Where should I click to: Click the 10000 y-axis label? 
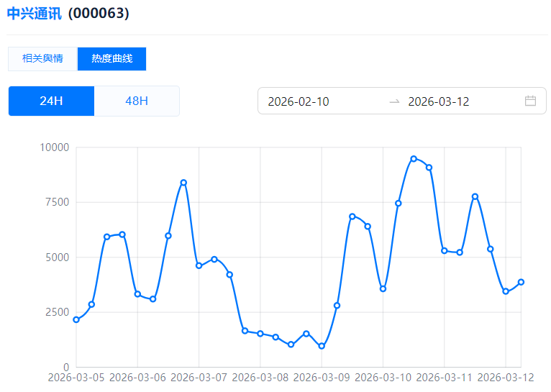click(54, 147)
